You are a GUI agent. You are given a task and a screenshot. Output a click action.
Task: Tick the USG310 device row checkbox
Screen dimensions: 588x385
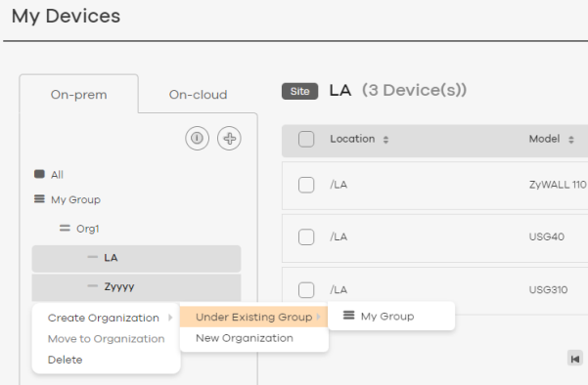tap(306, 290)
